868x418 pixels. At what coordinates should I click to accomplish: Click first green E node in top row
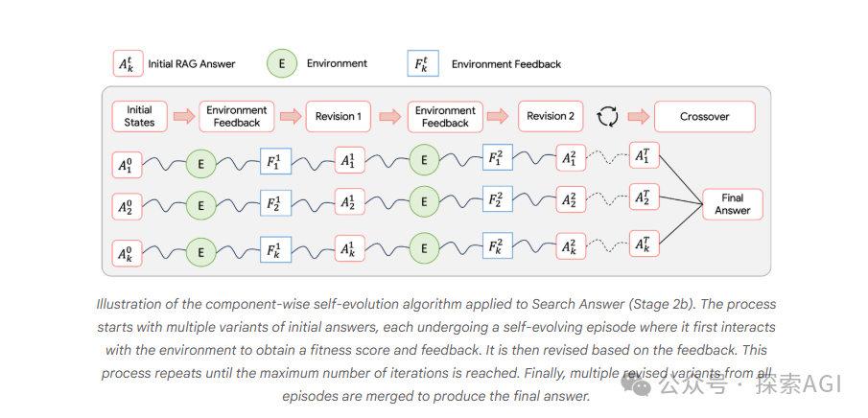201,164
